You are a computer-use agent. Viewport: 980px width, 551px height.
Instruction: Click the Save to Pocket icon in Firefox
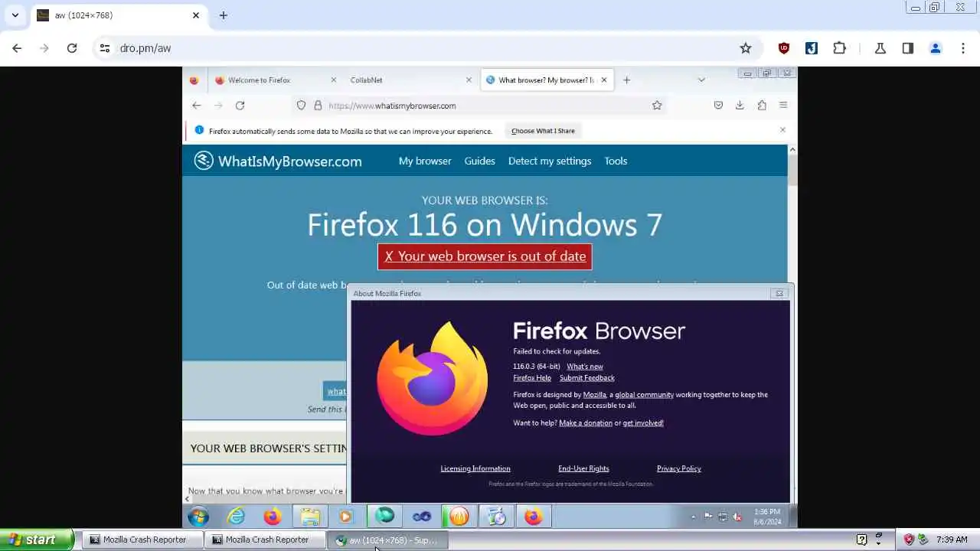click(x=718, y=106)
